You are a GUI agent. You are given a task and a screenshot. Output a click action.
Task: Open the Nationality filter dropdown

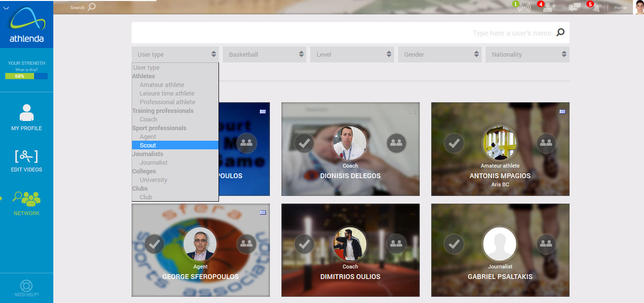coord(527,54)
